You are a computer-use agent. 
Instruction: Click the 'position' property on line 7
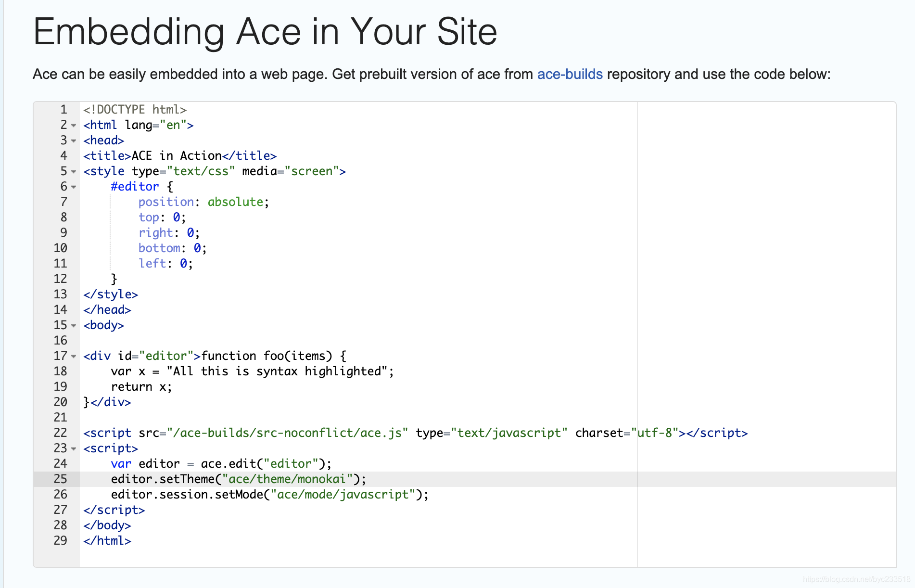(166, 202)
